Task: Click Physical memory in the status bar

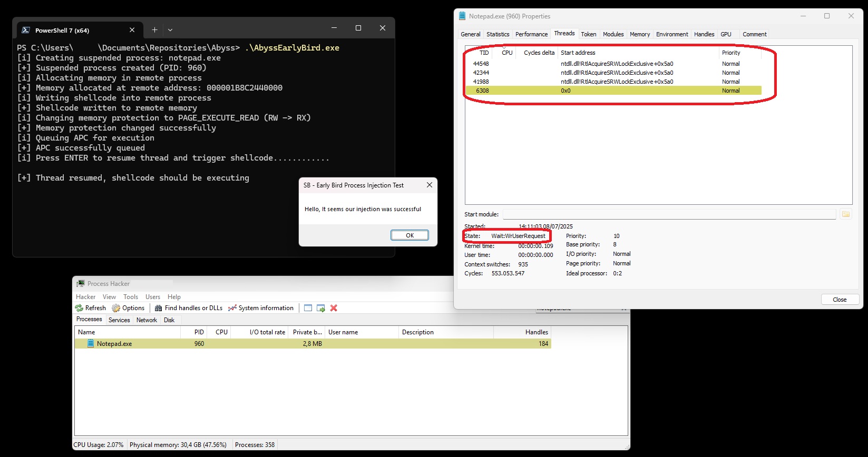Action: 178,445
